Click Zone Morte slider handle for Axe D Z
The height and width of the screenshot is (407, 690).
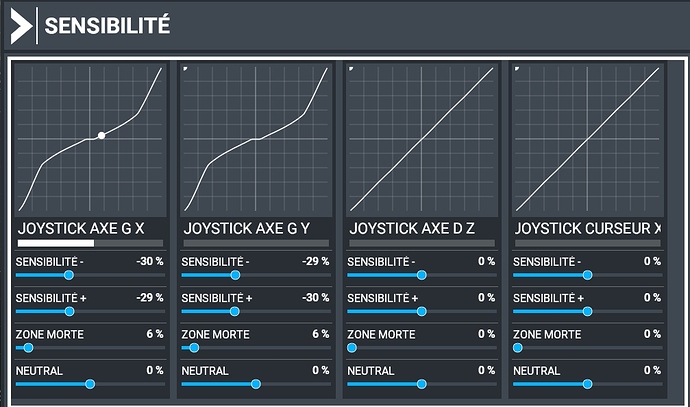(x=352, y=347)
